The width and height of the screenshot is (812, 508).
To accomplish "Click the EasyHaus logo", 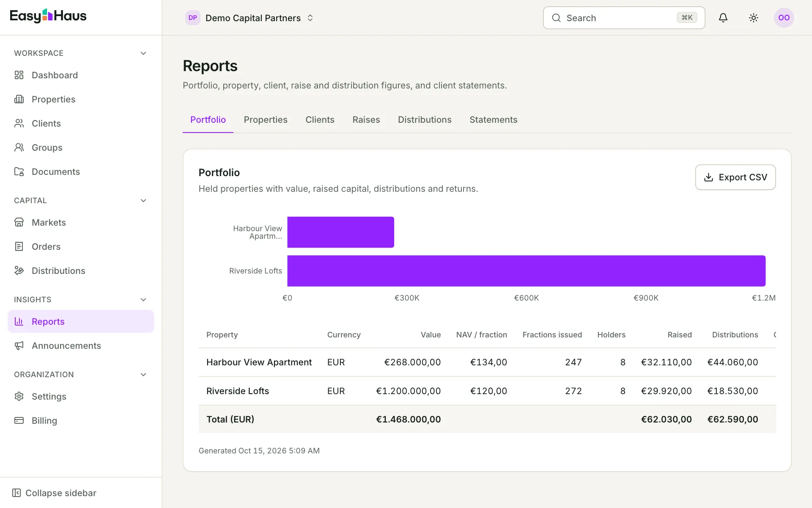I will coord(48,16).
